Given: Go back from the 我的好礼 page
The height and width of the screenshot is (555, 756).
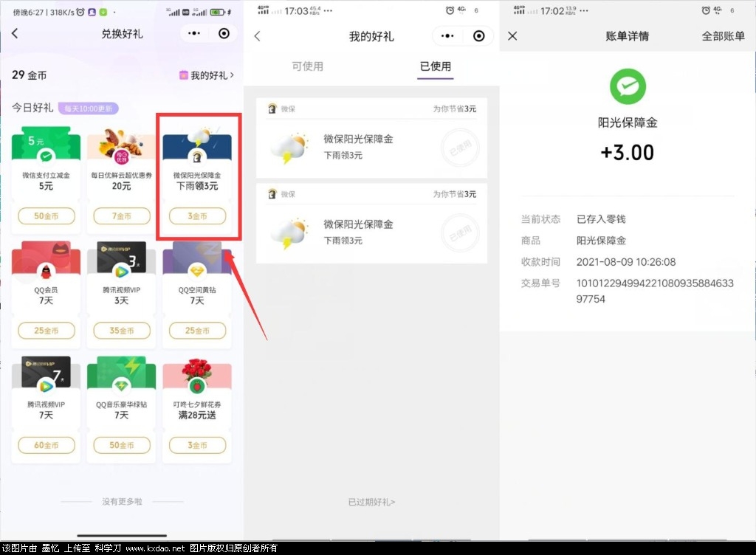Looking at the screenshot, I should 258,36.
